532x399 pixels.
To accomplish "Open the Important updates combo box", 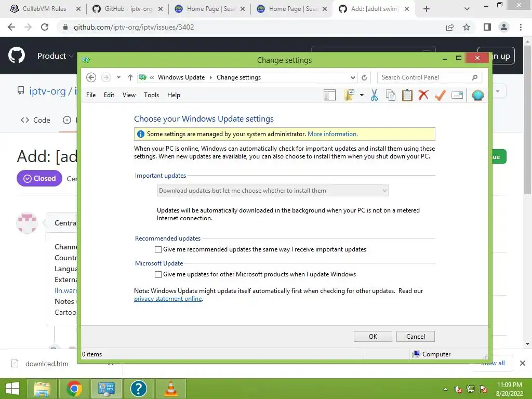I will click(273, 191).
